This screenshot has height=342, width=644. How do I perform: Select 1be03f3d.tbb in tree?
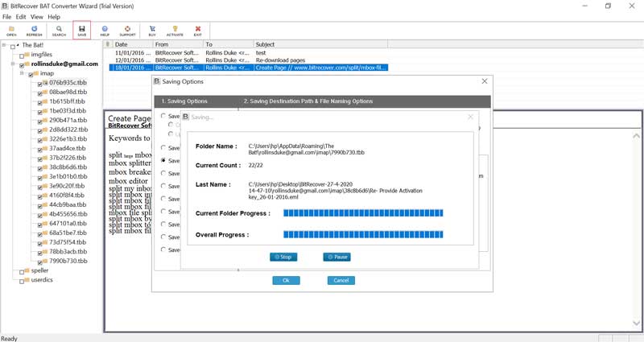[x=68, y=111]
